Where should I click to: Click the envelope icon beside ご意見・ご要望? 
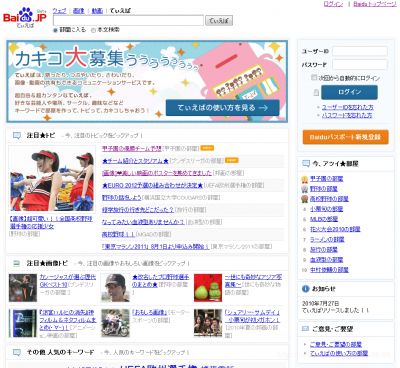305,329
